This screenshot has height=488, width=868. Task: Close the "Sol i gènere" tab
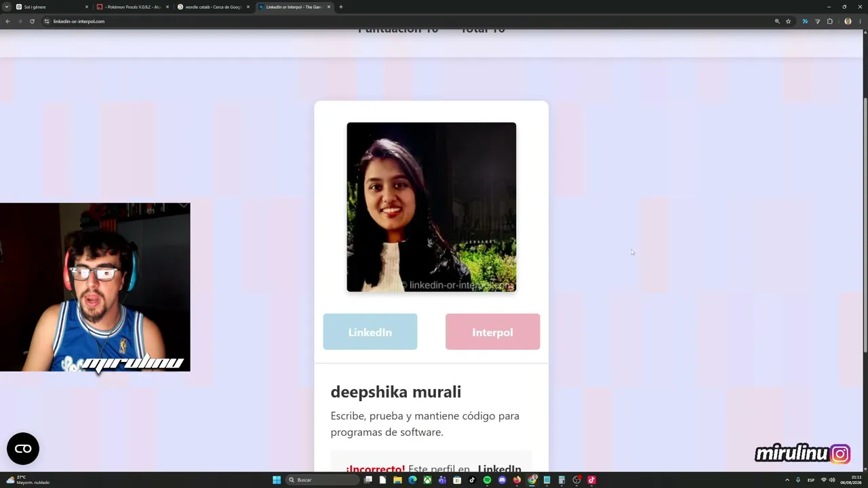pos(87,7)
